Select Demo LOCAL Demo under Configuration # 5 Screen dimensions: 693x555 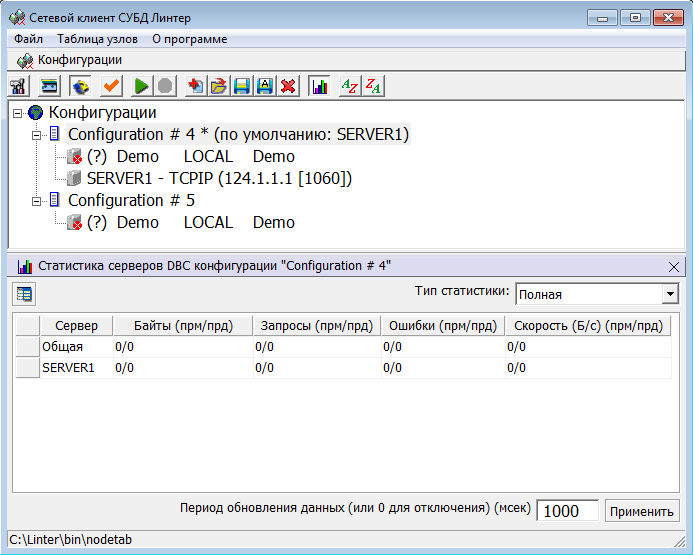click(190, 222)
